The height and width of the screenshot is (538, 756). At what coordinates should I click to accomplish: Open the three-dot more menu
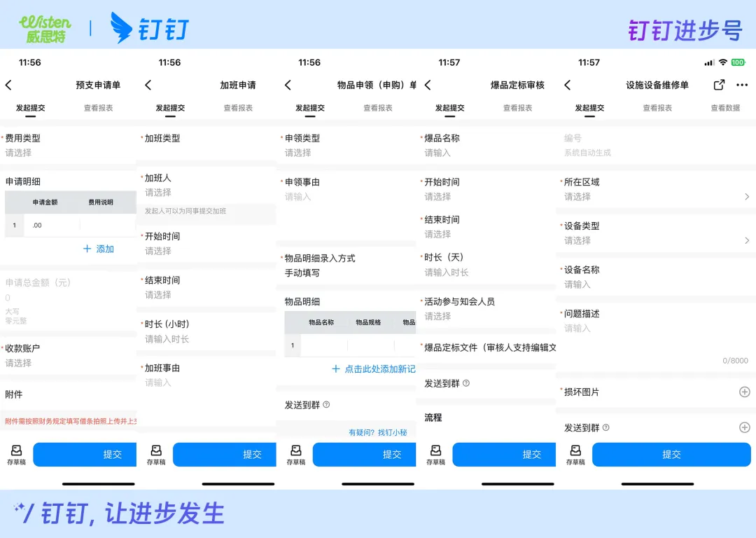tap(742, 85)
